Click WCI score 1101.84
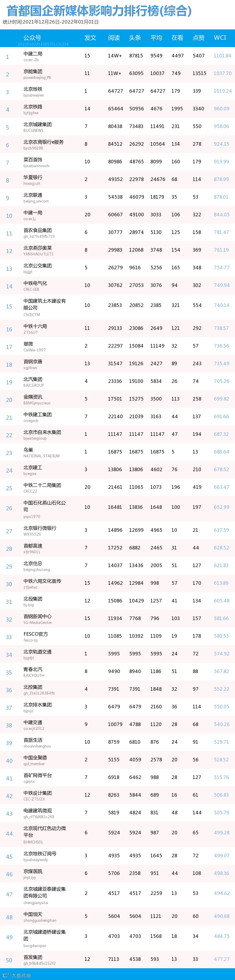The height and width of the screenshot is (980, 235). [222, 56]
